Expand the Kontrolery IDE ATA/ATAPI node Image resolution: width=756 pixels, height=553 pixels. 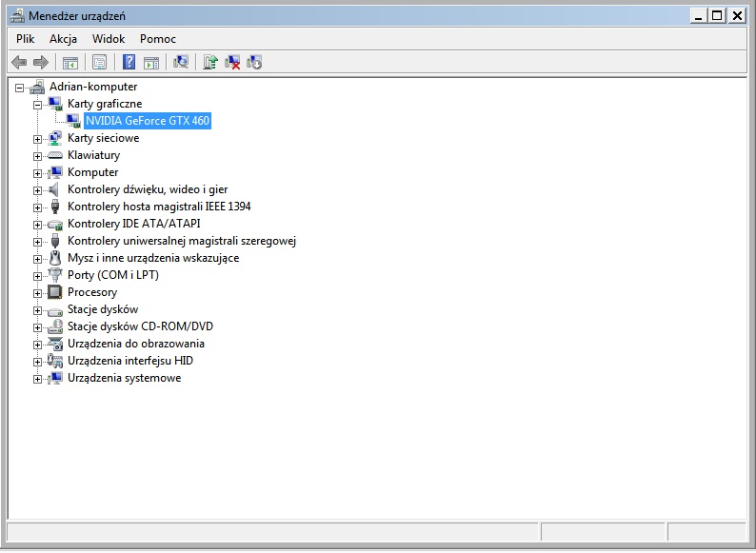coord(37,225)
